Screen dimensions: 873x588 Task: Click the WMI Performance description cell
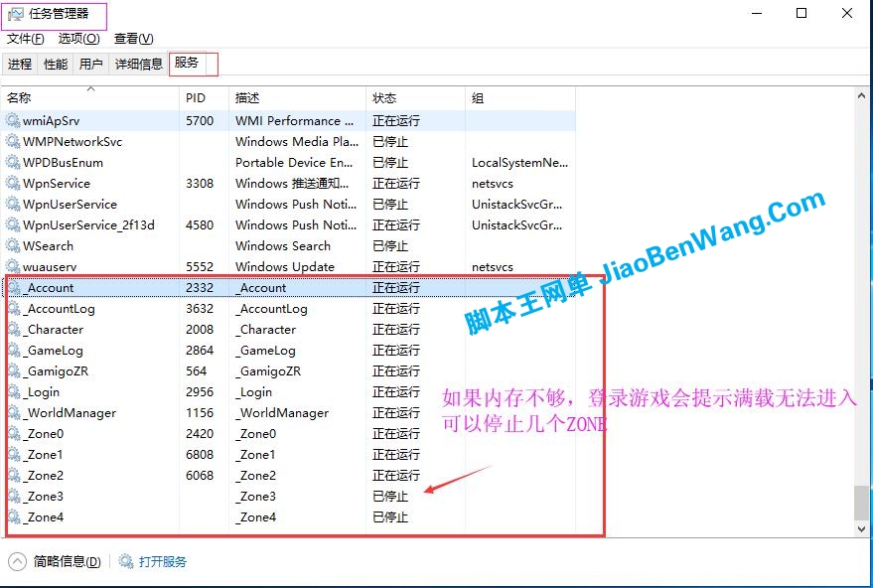(x=295, y=120)
